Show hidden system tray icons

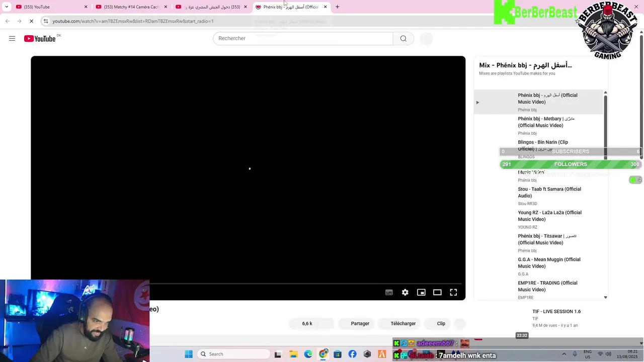(x=564, y=354)
